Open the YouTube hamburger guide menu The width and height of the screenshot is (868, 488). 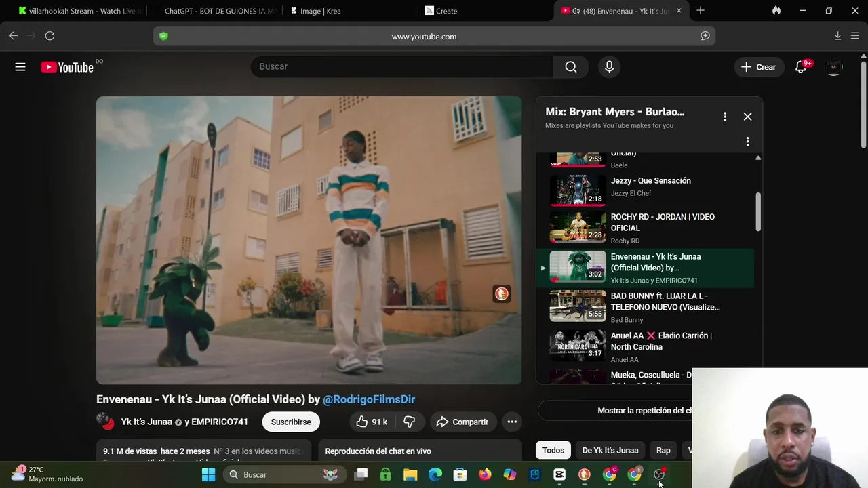20,67
